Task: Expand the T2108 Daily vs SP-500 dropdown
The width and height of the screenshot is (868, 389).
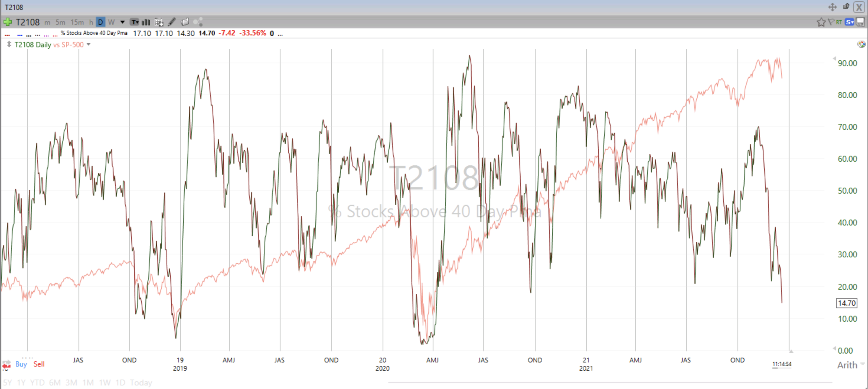Action: [89, 45]
